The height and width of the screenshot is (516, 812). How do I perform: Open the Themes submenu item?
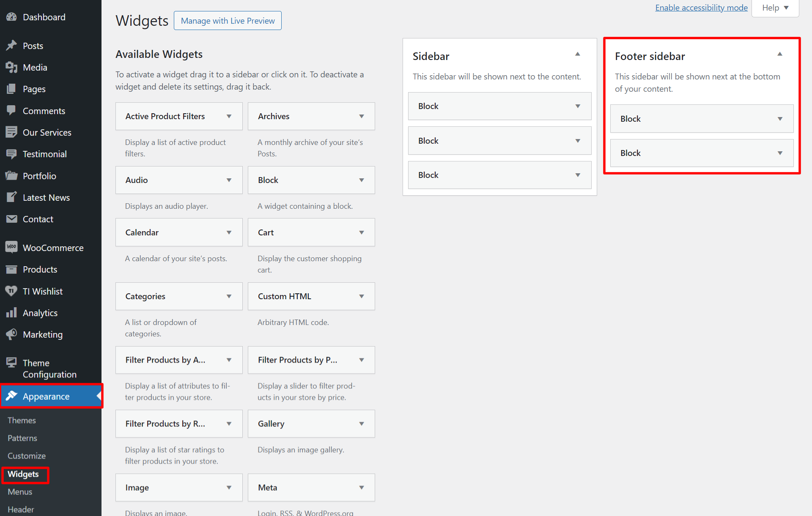point(22,420)
